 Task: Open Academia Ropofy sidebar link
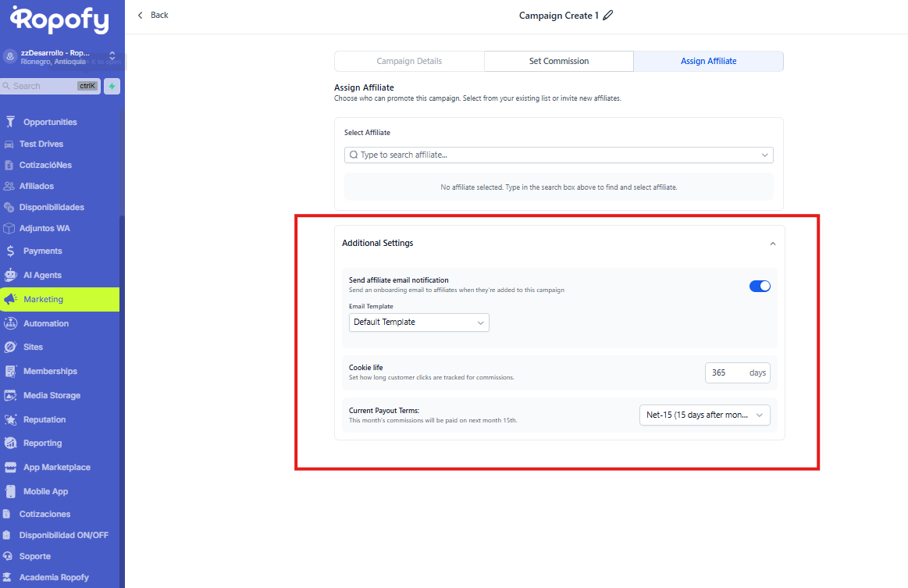pos(53,578)
